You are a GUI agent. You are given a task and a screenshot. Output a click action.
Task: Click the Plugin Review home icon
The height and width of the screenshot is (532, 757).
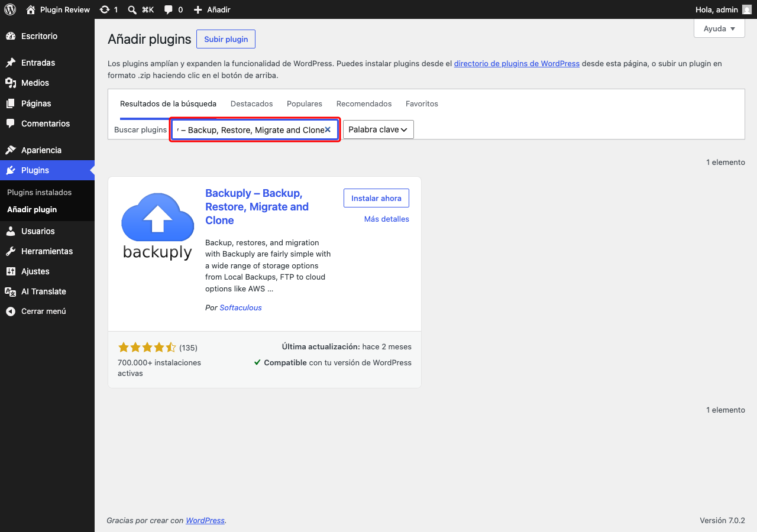tap(31, 9)
